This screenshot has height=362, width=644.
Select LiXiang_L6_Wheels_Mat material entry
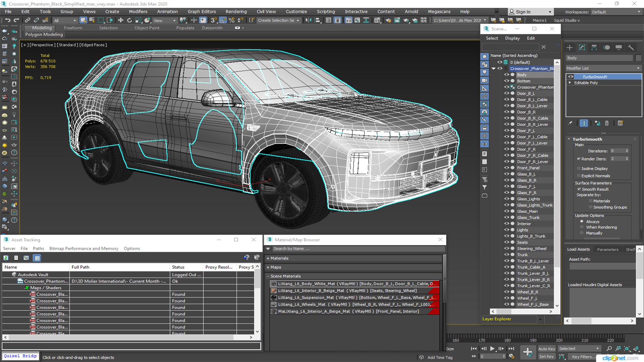tap(355, 304)
